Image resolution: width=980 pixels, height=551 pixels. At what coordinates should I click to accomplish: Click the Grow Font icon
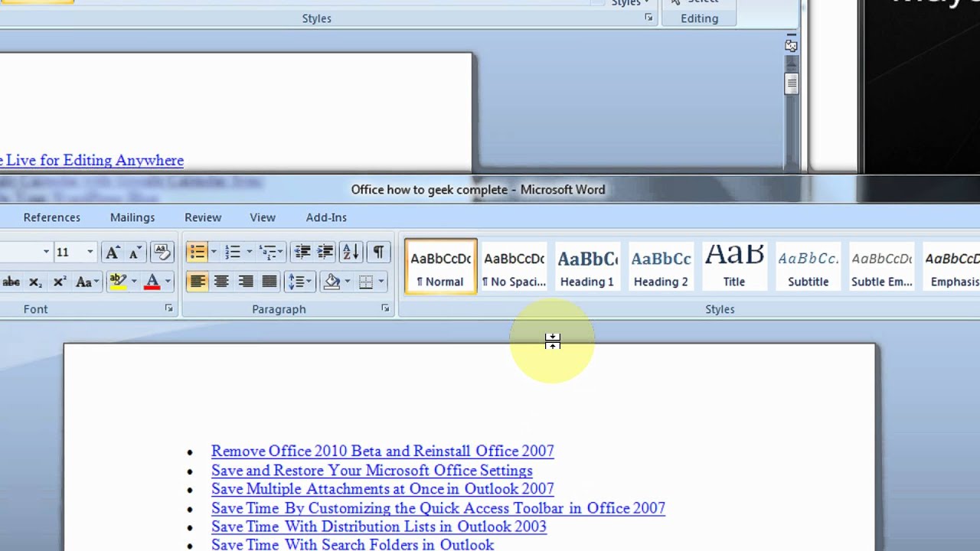[113, 252]
